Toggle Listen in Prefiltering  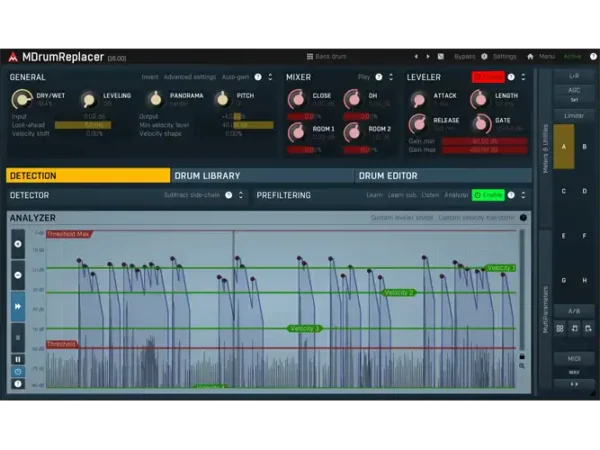tap(430, 195)
